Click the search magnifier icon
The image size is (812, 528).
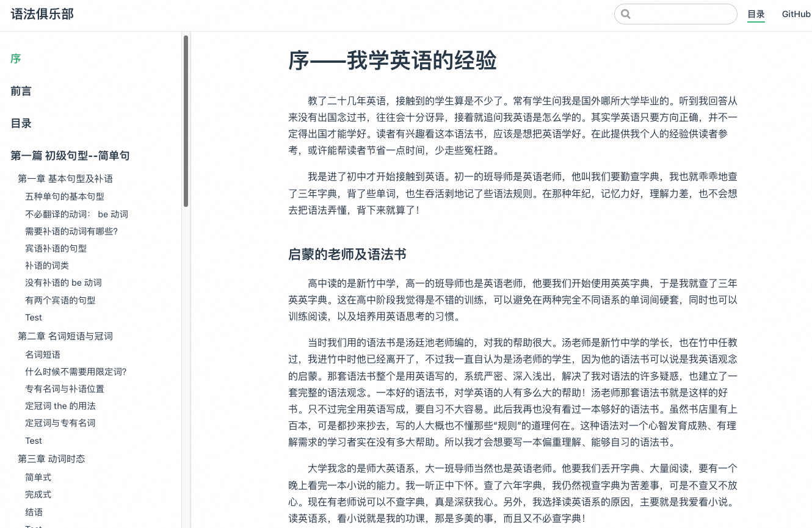pyautogui.click(x=625, y=14)
